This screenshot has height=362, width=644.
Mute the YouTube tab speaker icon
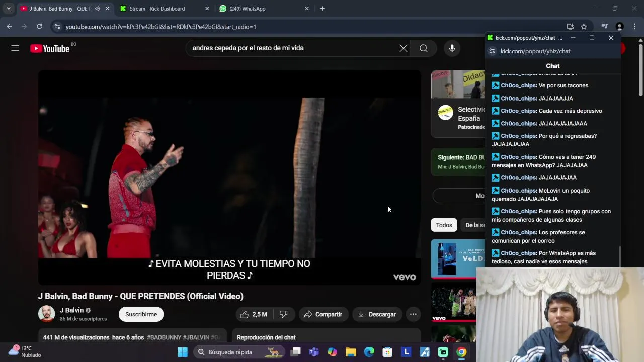click(x=97, y=9)
